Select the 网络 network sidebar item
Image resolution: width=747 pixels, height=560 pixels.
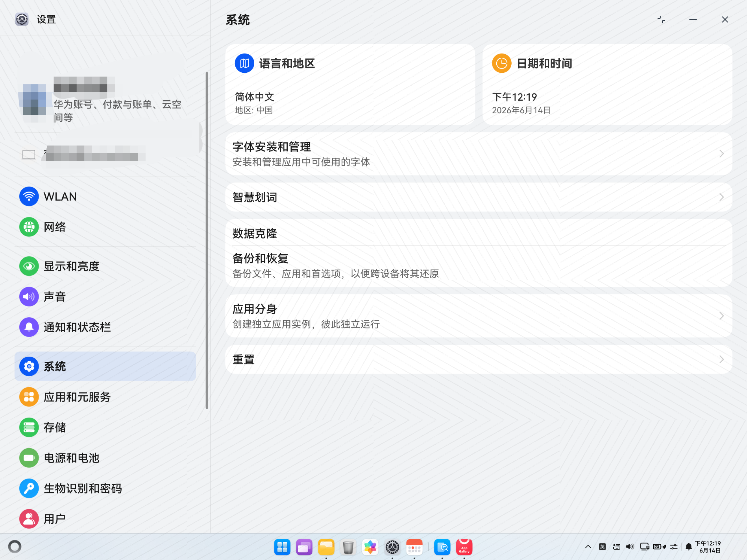point(105,227)
